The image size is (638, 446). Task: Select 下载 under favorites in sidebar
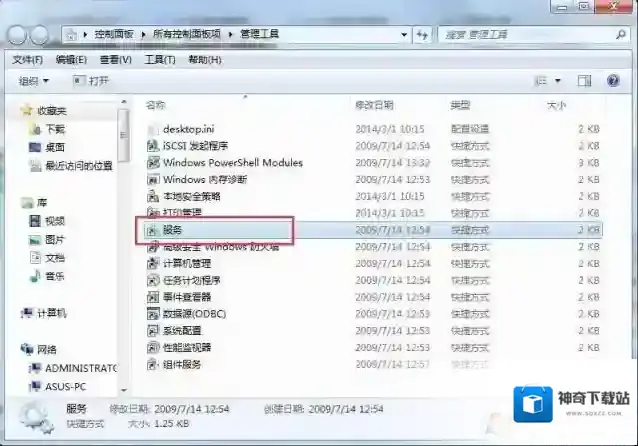[x=54, y=129]
